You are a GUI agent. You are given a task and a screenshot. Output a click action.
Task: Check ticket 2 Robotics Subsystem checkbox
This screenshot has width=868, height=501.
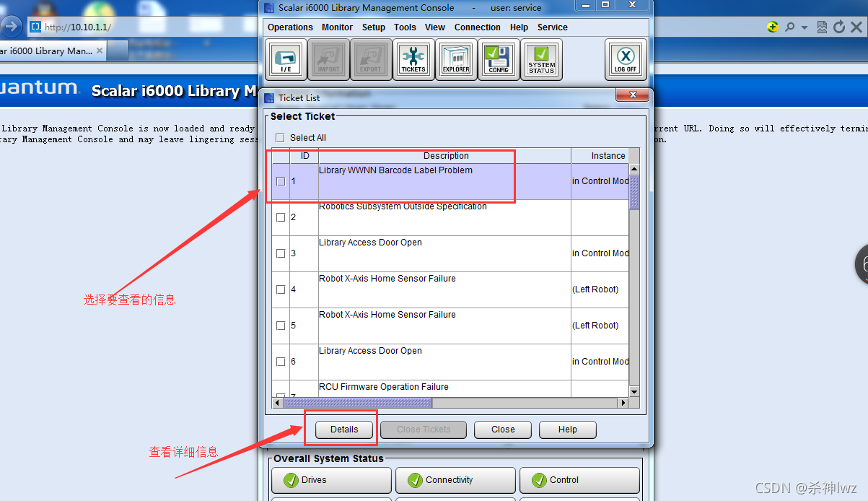pos(281,217)
